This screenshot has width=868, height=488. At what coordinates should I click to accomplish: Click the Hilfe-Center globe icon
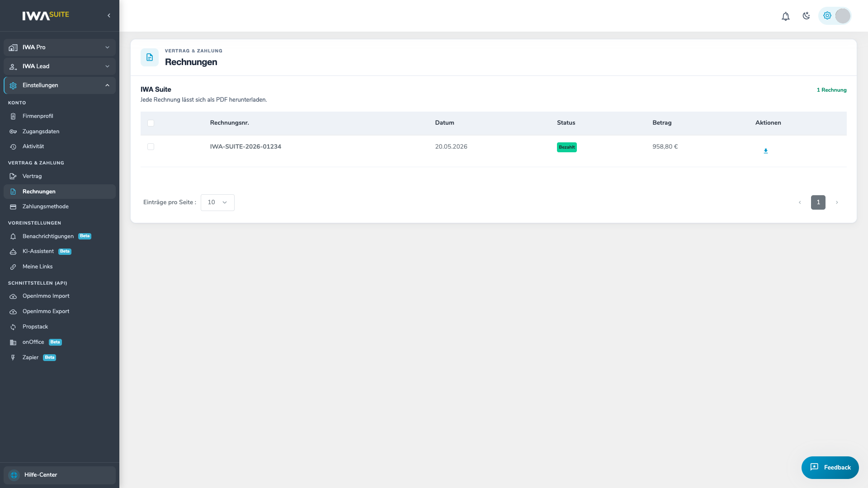(x=14, y=475)
